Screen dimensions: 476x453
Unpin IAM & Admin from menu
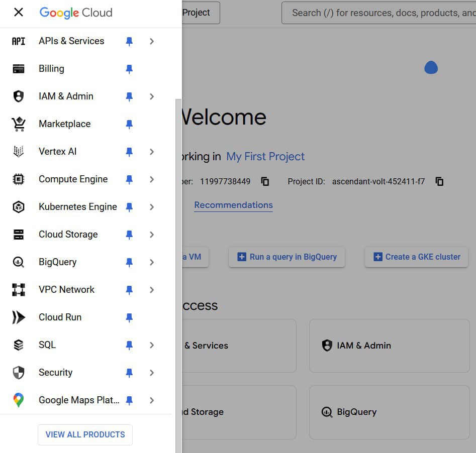pos(129,96)
